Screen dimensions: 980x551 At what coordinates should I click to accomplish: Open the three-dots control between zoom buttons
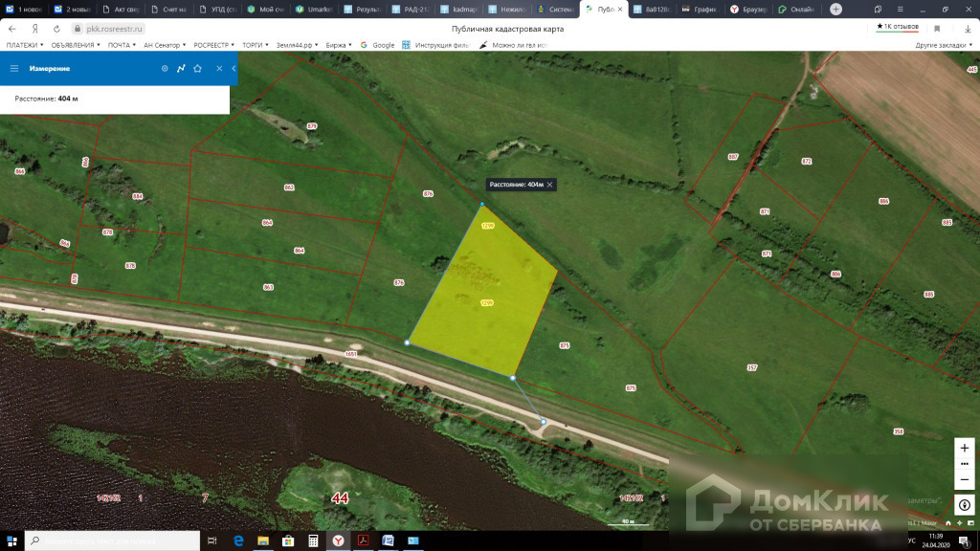click(x=965, y=464)
